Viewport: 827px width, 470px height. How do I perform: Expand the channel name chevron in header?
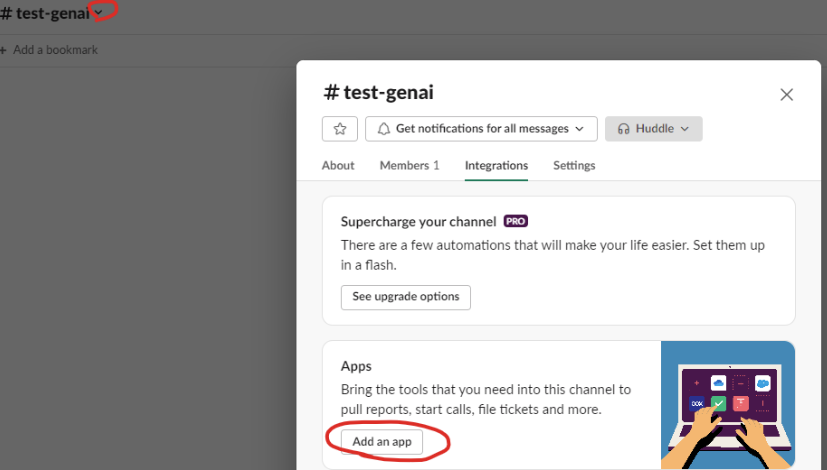(x=98, y=13)
